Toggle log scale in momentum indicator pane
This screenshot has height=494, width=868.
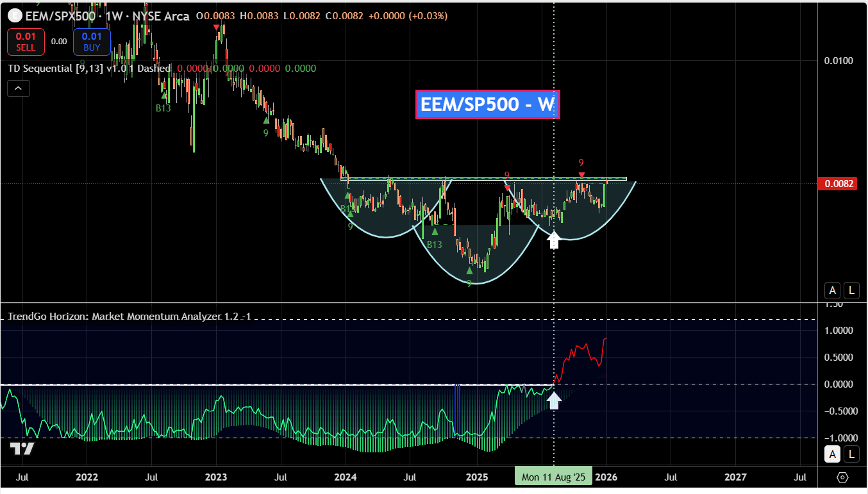pyautogui.click(x=851, y=454)
